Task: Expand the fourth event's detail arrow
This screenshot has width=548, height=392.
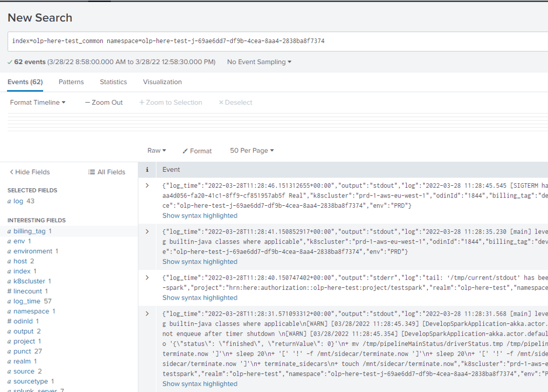Action: tap(147, 312)
